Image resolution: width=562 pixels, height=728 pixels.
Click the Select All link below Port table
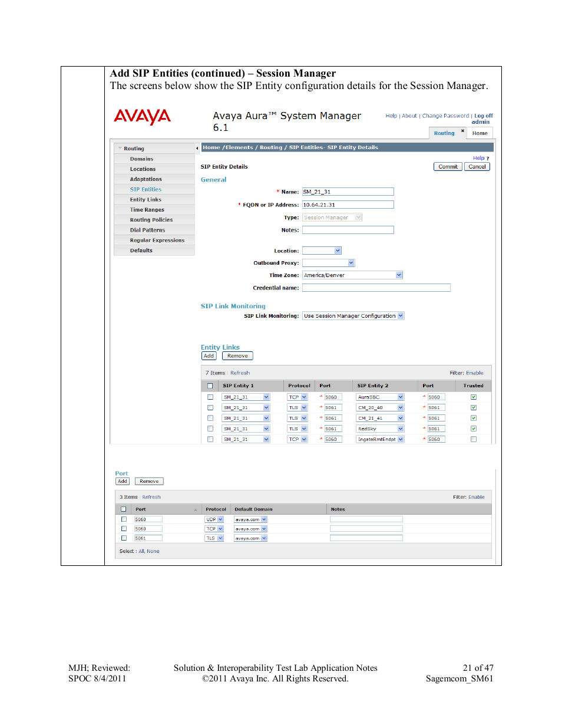(141, 552)
